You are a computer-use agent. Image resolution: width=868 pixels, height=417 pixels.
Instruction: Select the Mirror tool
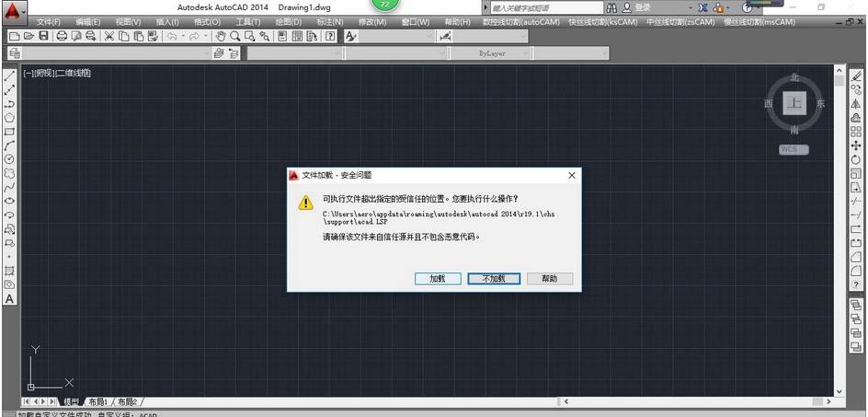[x=856, y=104]
